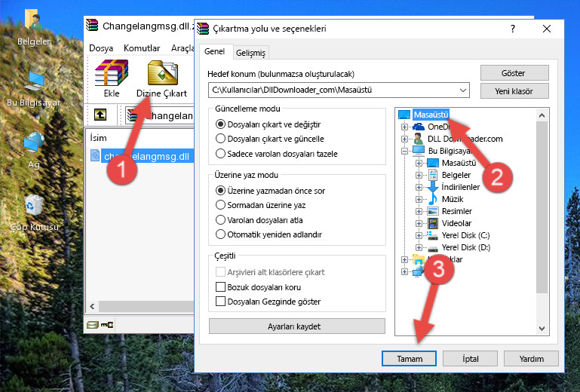Click the Göster button
The height and width of the screenshot is (392, 580).
514,73
